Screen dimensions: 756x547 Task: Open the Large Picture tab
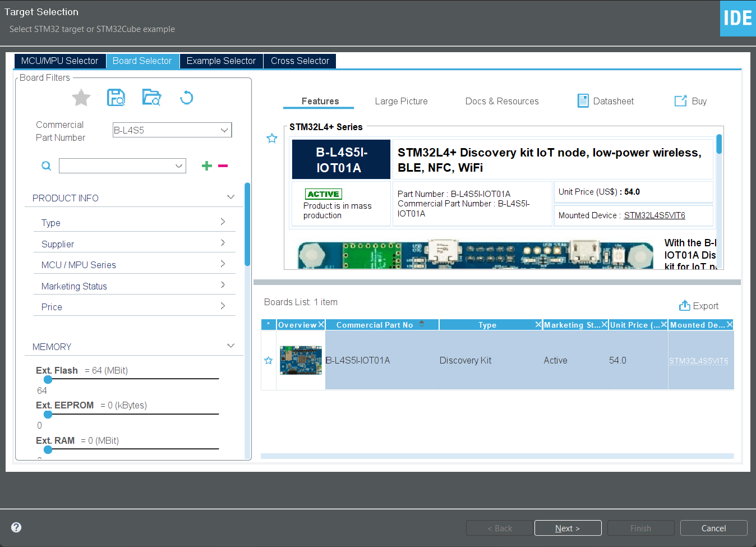(x=401, y=101)
